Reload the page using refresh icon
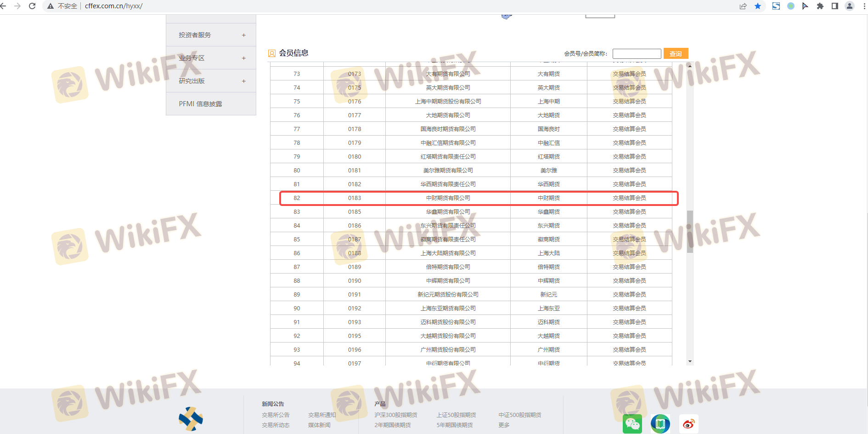The width and height of the screenshot is (868, 434). tap(32, 6)
